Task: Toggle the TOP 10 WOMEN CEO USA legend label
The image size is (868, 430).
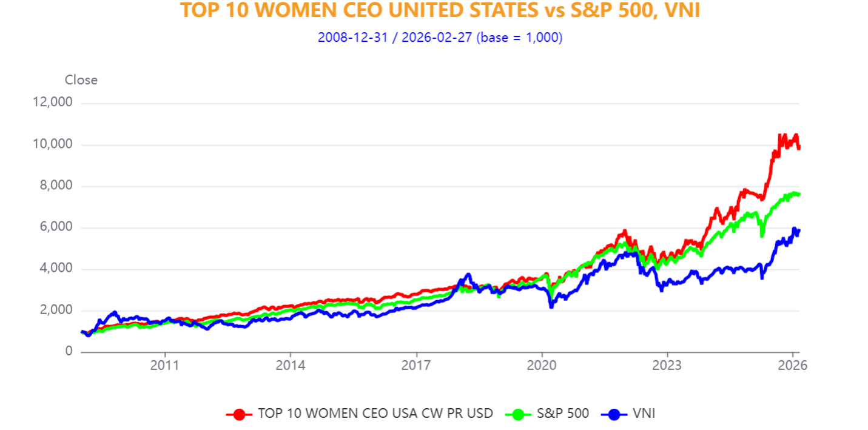Action: (375, 414)
